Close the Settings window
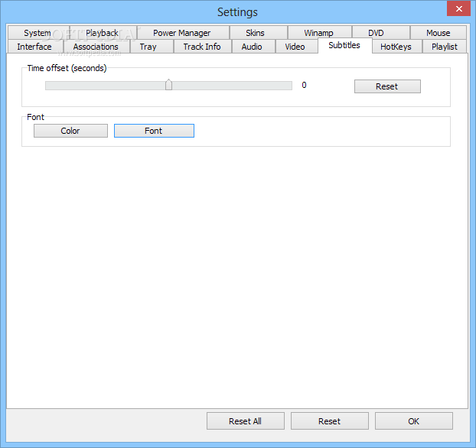Viewport: 476px width, 448px height. [x=458, y=9]
